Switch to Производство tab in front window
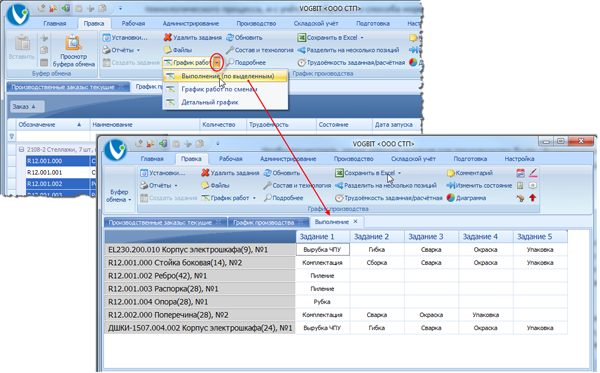This screenshot has height=373, width=600. (x=354, y=159)
